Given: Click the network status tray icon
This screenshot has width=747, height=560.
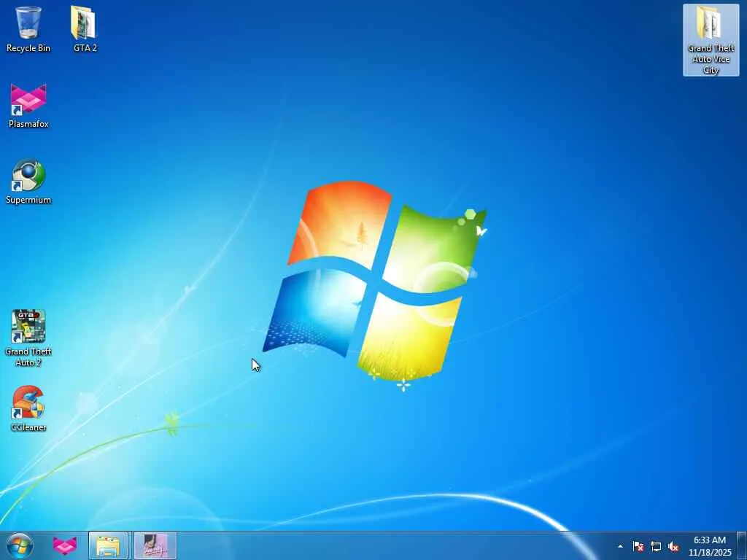Looking at the screenshot, I should [656, 546].
